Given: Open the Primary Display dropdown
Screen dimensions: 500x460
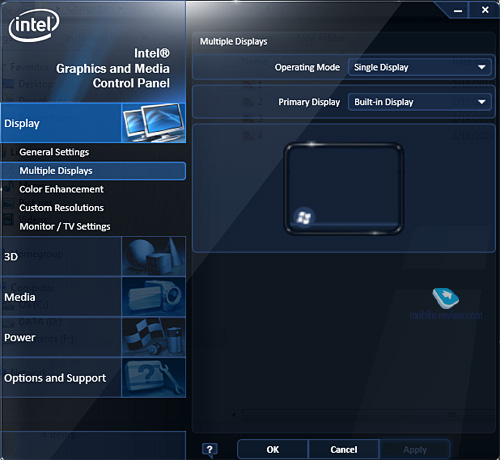Looking at the screenshot, I should tap(420, 102).
